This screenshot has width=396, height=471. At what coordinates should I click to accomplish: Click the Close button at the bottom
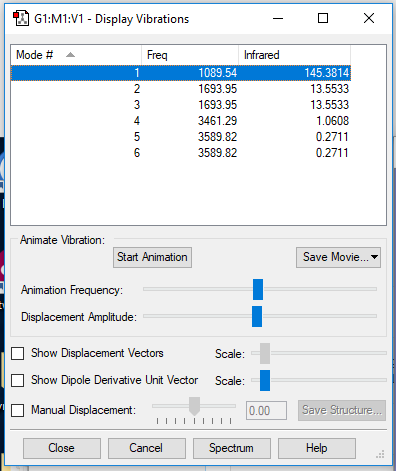(x=62, y=448)
